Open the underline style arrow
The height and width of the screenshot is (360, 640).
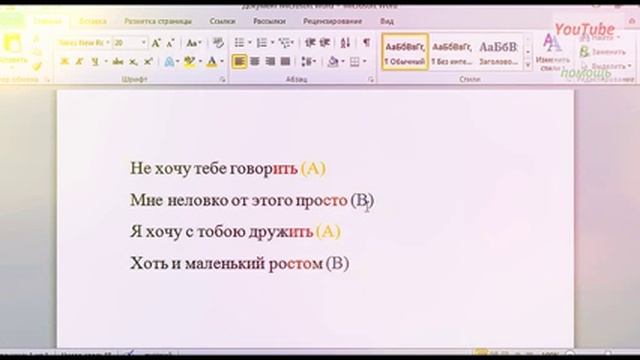click(106, 62)
